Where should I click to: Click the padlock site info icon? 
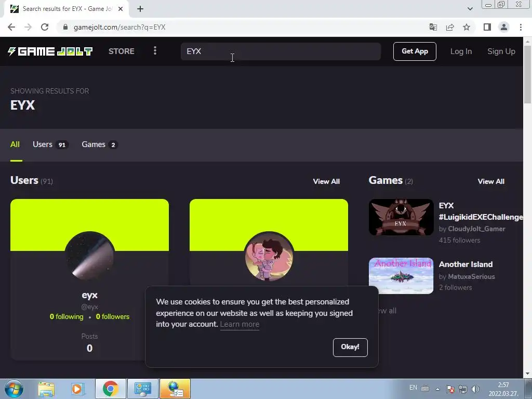(x=65, y=27)
